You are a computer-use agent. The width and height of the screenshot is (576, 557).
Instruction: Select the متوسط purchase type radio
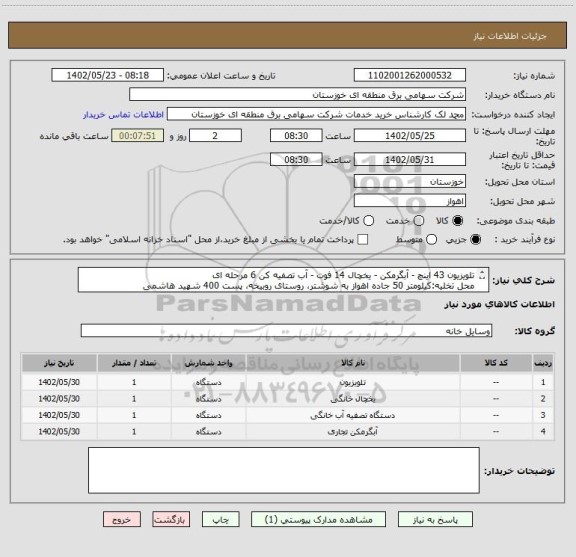(431, 240)
